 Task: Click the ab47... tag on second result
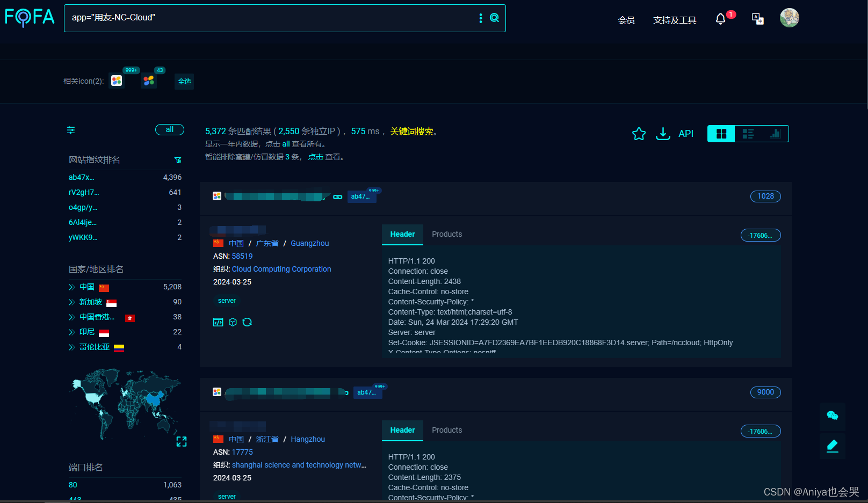tap(367, 392)
